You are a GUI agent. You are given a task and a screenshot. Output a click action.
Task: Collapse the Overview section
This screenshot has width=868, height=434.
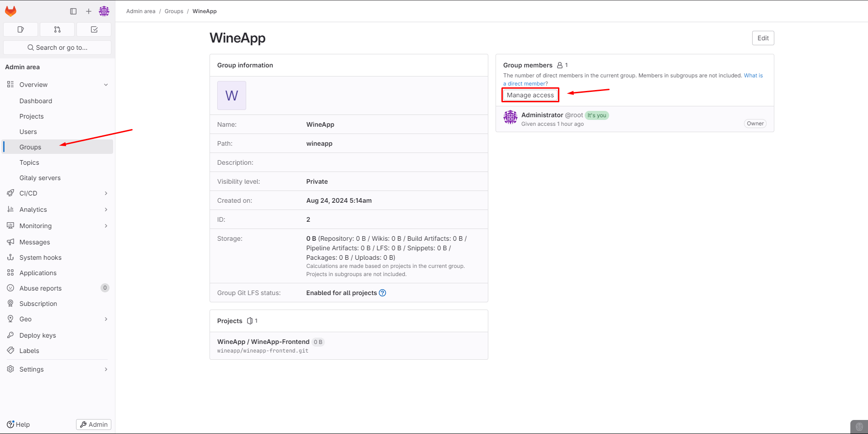point(106,85)
